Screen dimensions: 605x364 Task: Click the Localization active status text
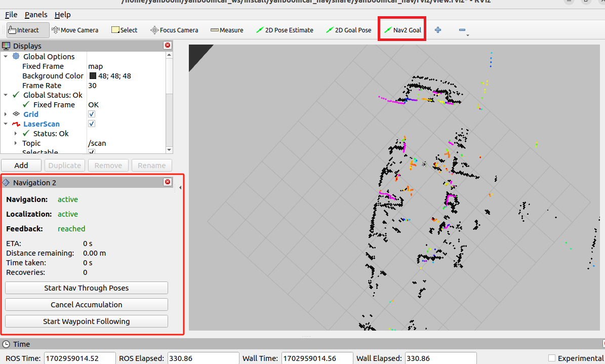(x=68, y=214)
